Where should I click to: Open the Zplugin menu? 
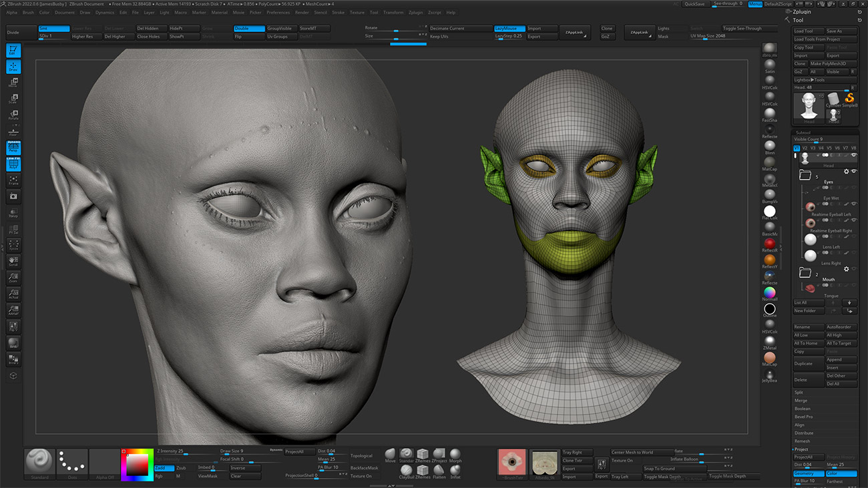pyautogui.click(x=416, y=12)
